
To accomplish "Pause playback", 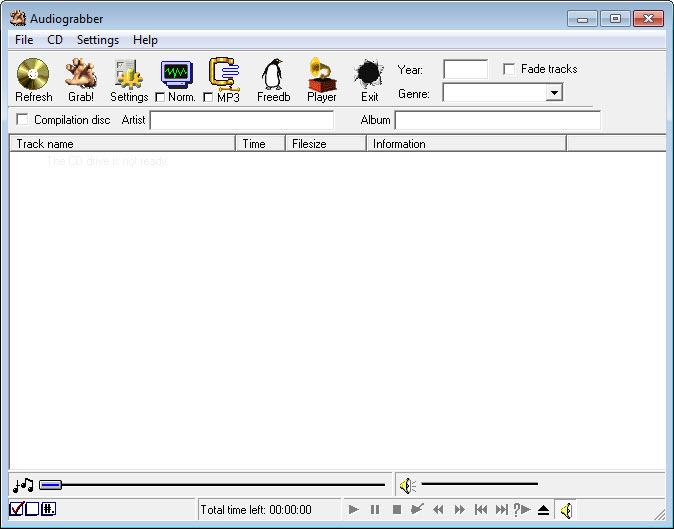I will 375,510.
